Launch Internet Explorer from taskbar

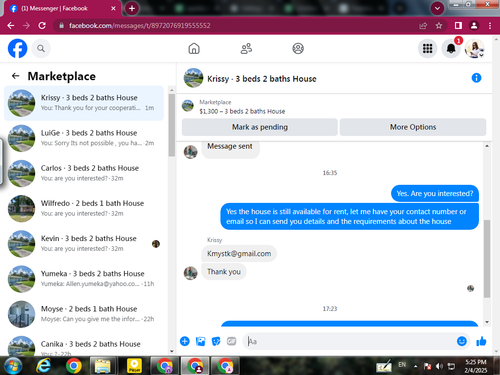[43, 366]
